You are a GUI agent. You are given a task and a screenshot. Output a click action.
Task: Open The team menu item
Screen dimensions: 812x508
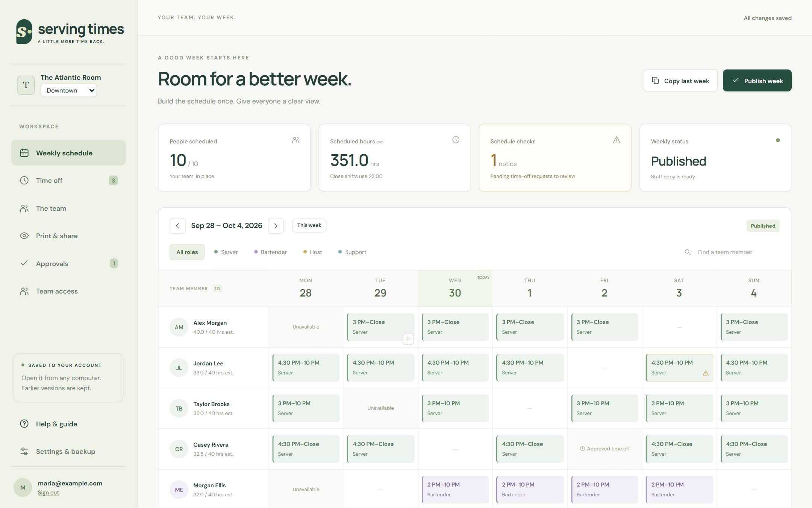[68, 208]
